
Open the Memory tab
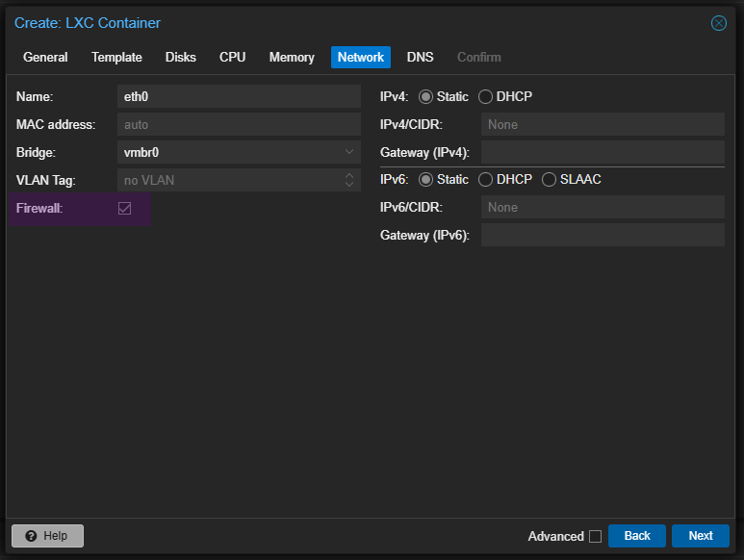point(292,58)
